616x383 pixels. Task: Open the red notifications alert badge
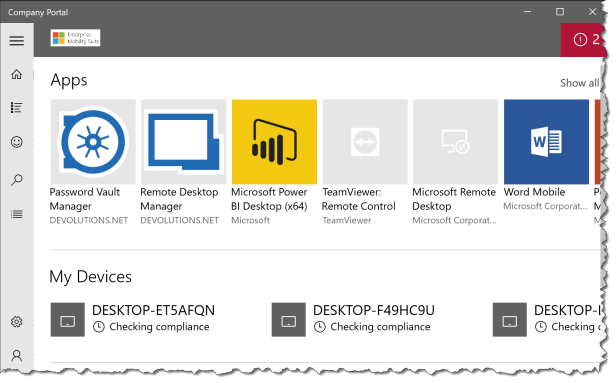point(583,40)
